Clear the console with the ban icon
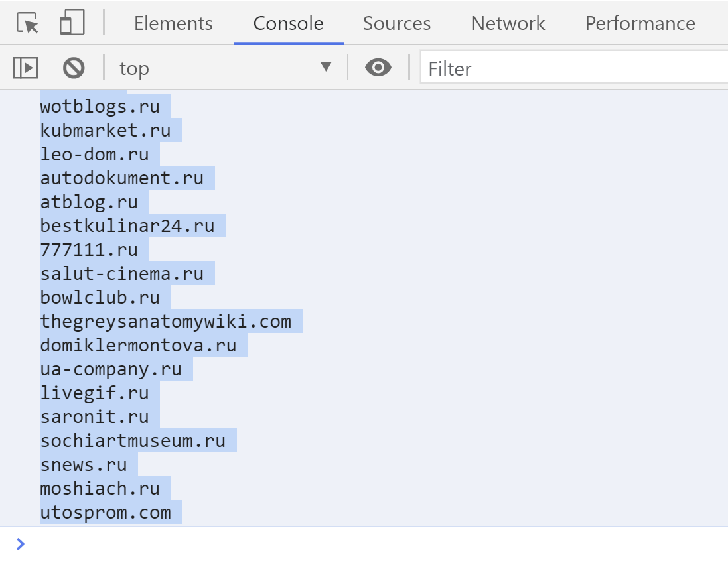This screenshot has width=728, height=571. [x=74, y=68]
